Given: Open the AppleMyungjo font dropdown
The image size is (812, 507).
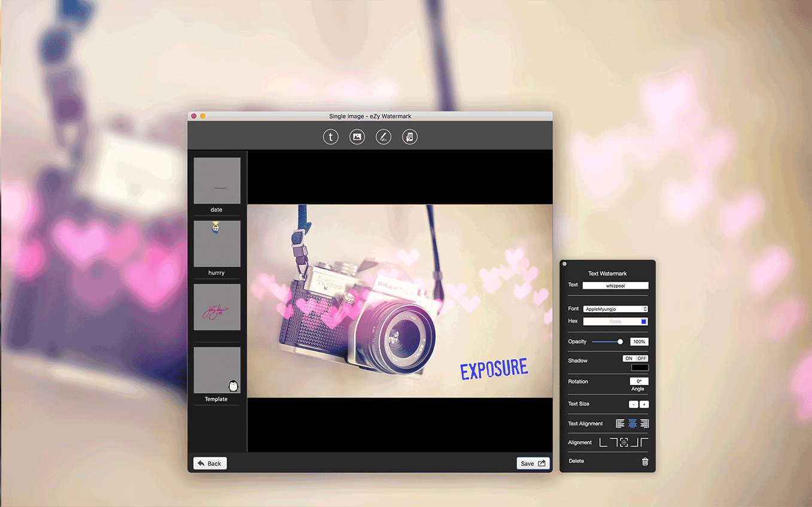Looking at the screenshot, I should (616, 309).
